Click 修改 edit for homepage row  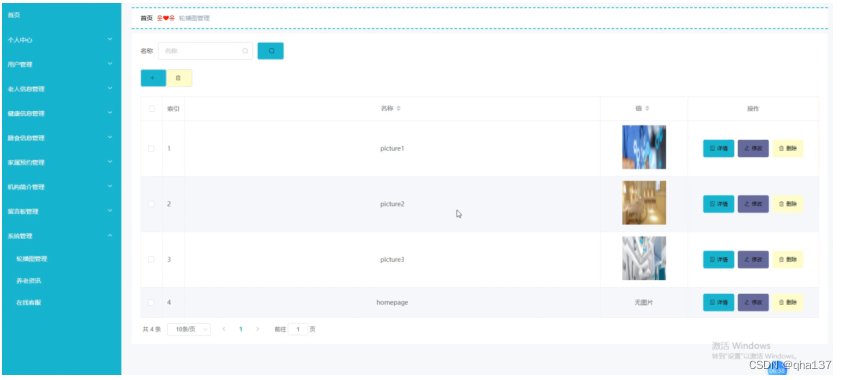[x=753, y=303]
